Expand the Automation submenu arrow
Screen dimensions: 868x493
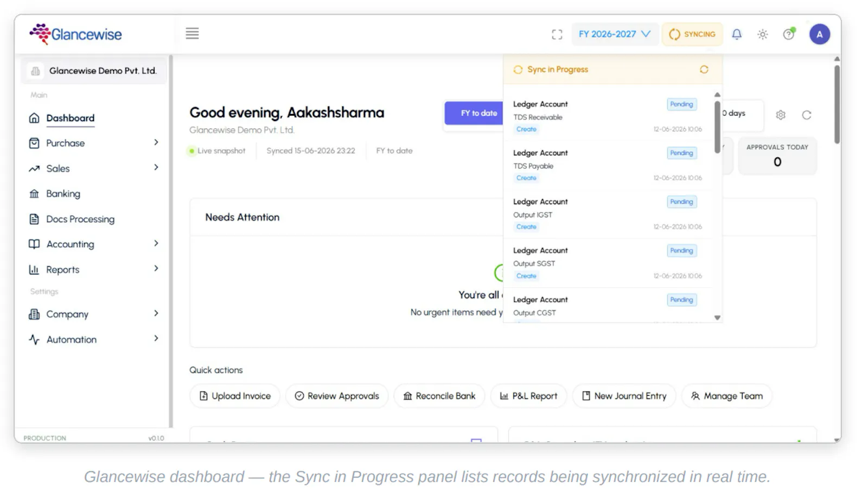coord(156,338)
